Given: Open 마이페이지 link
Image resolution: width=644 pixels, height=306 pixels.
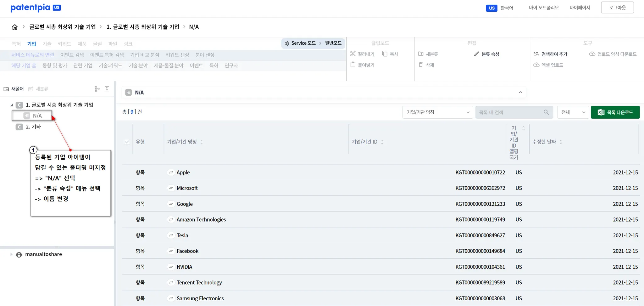Looking at the screenshot, I should pyautogui.click(x=580, y=8).
